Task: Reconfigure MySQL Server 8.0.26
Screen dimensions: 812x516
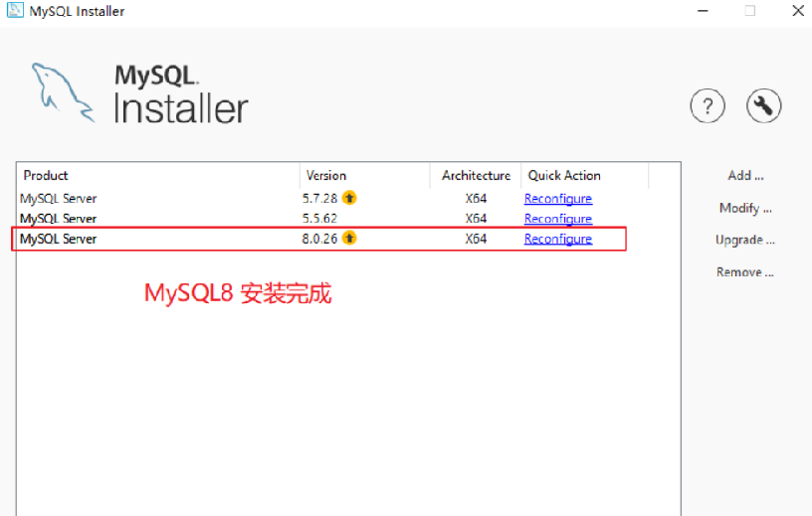Action: (x=558, y=239)
